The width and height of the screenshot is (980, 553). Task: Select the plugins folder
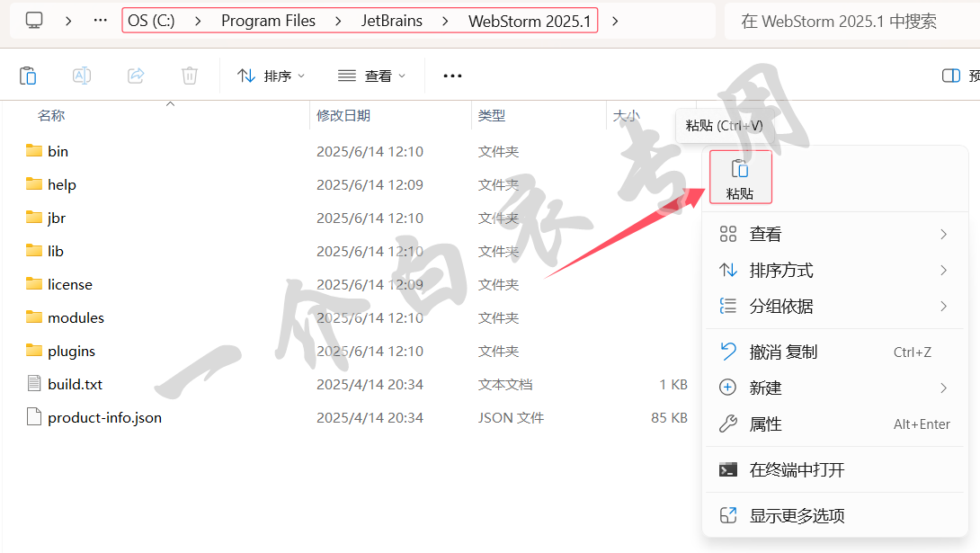click(x=60, y=351)
